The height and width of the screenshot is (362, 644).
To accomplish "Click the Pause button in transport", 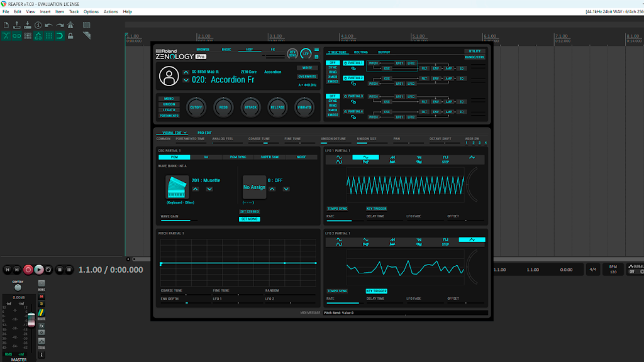I will 69,270.
